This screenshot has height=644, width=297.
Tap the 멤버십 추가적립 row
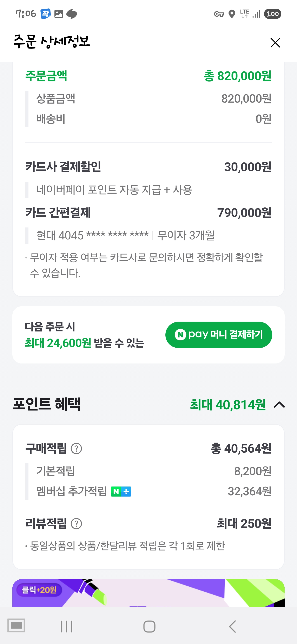click(148, 491)
